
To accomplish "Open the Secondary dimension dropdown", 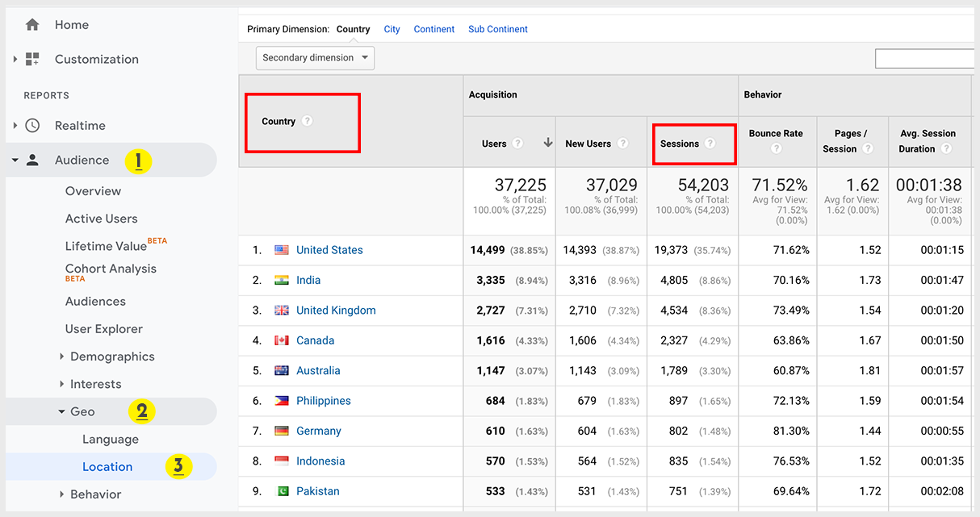I will coord(315,58).
